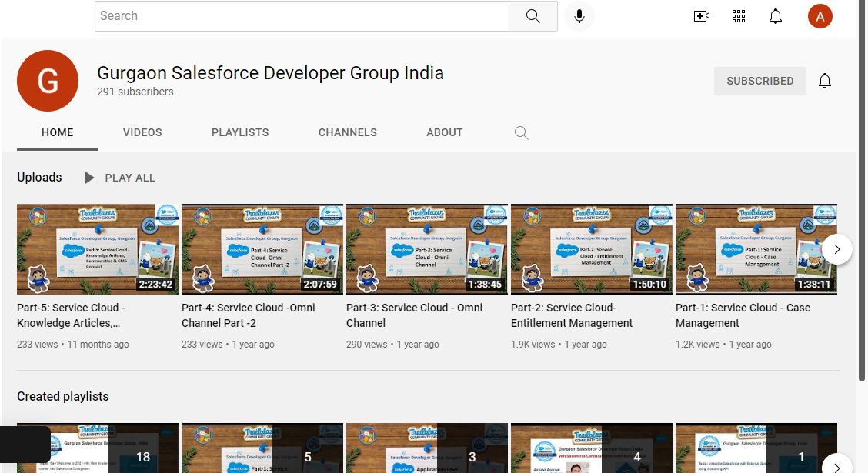Screen dimensions: 868x473
Task: Search within the channel via magnifier icon
Action: coord(521,133)
